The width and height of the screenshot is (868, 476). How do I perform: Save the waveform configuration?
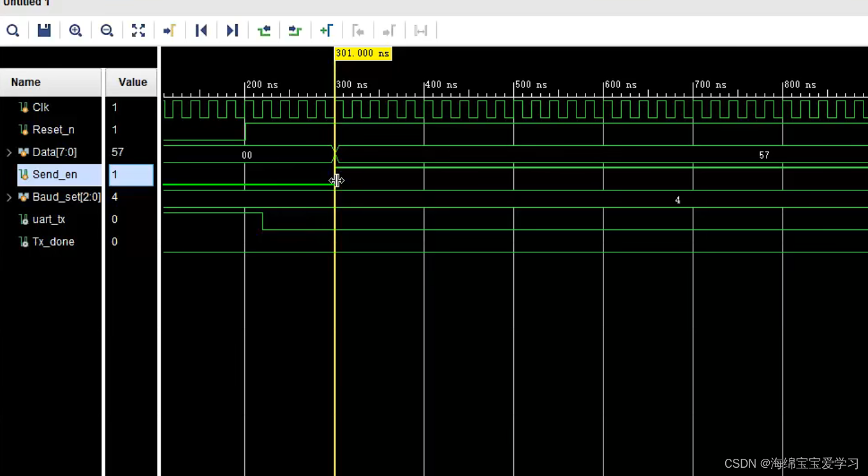[x=44, y=31]
